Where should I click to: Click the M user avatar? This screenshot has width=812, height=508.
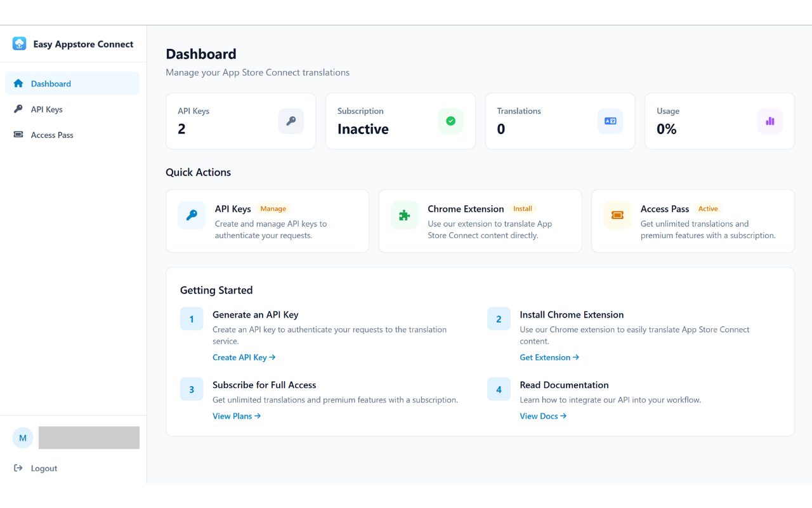click(x=23, y=438)
